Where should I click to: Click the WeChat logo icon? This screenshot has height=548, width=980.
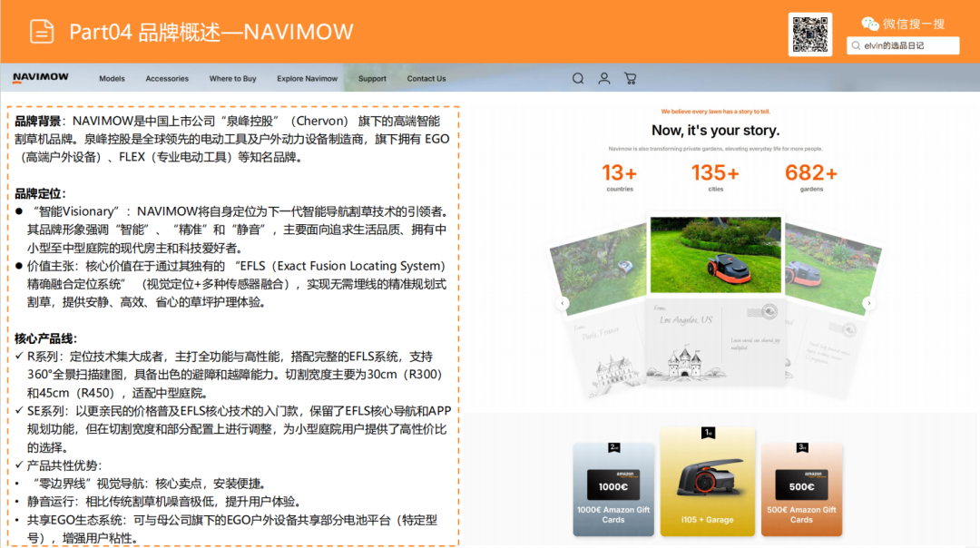point(870,24)
